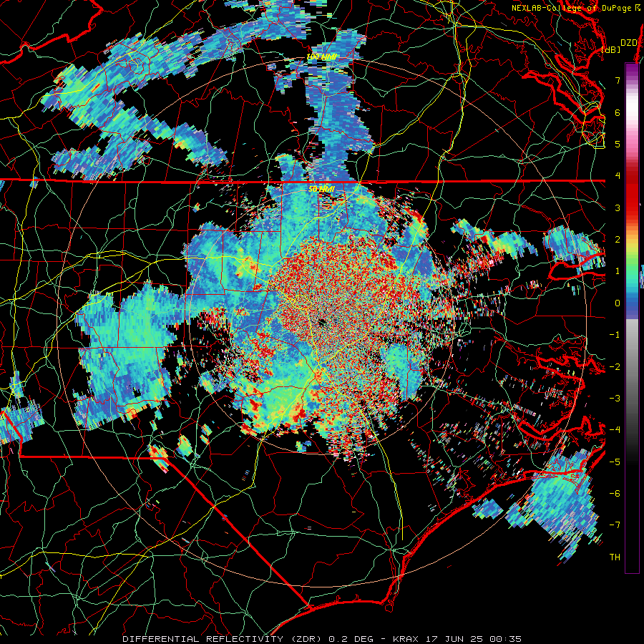Click the TH threshold label on scale
The image size is (644, 644).
point(615,557)
